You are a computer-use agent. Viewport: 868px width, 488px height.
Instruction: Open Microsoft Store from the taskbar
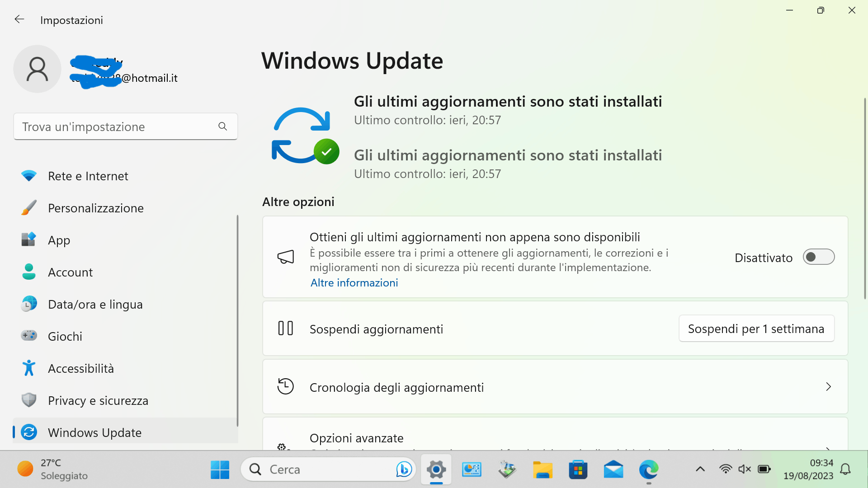(578, 470)
